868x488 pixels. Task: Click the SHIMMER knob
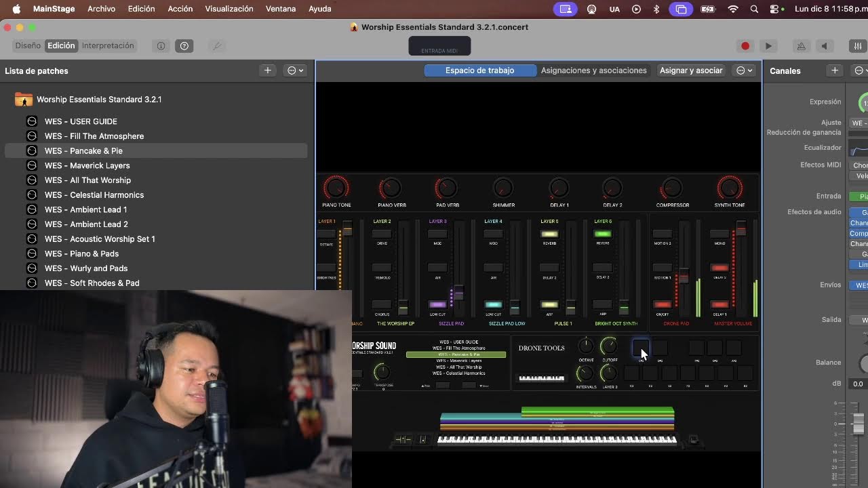point(503,188)
